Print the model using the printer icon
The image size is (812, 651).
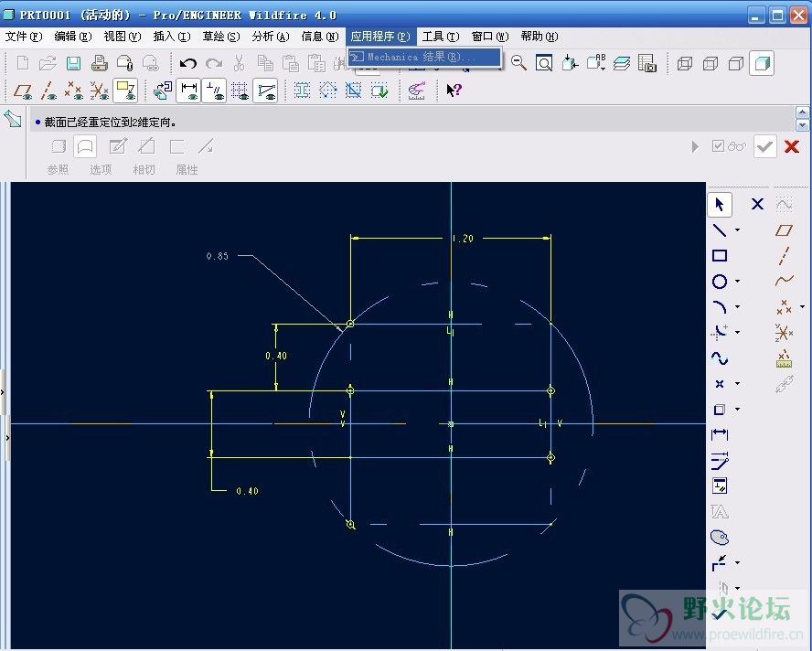pos(100,63)
